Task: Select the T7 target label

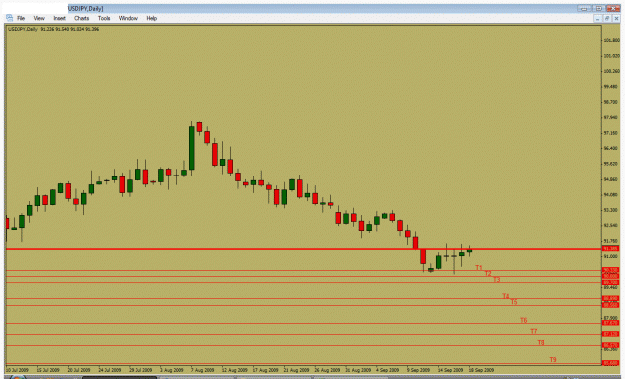Action: pyautogui.click(x=534, y=331)
